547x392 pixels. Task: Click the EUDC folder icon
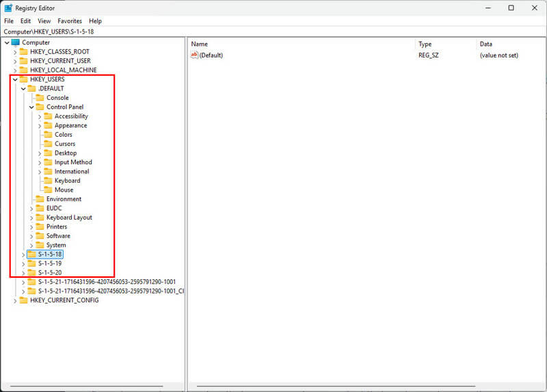pyautogui.click(x=40, y=208)
